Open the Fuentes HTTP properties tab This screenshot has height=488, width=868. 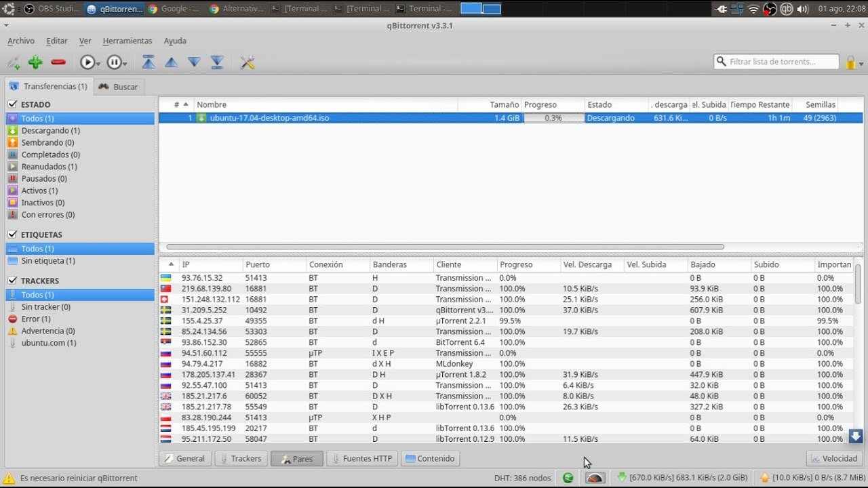[361, 459]
